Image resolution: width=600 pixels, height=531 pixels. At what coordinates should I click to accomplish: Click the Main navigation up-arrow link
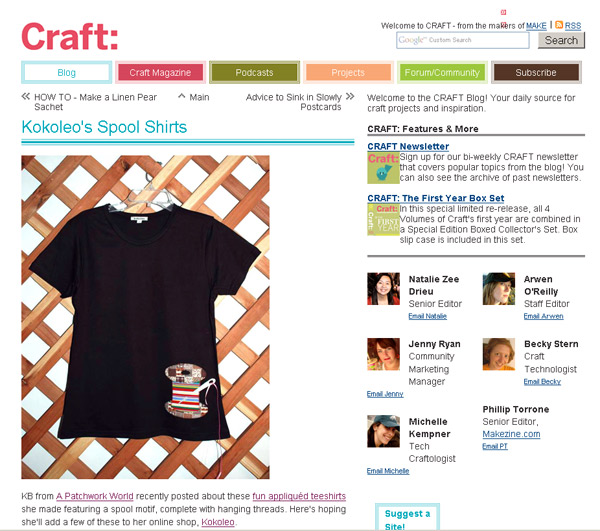click(194, 97)
